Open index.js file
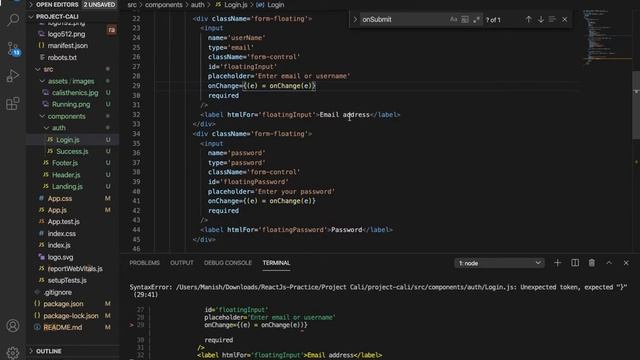This screenshot has width=640, height=360. [x=73, y=245]
